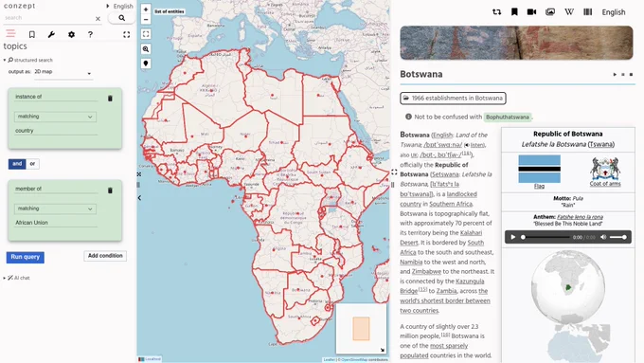
Task: Click the map magnifier search control
Action: pyautogui.click(x=146, y=49)
